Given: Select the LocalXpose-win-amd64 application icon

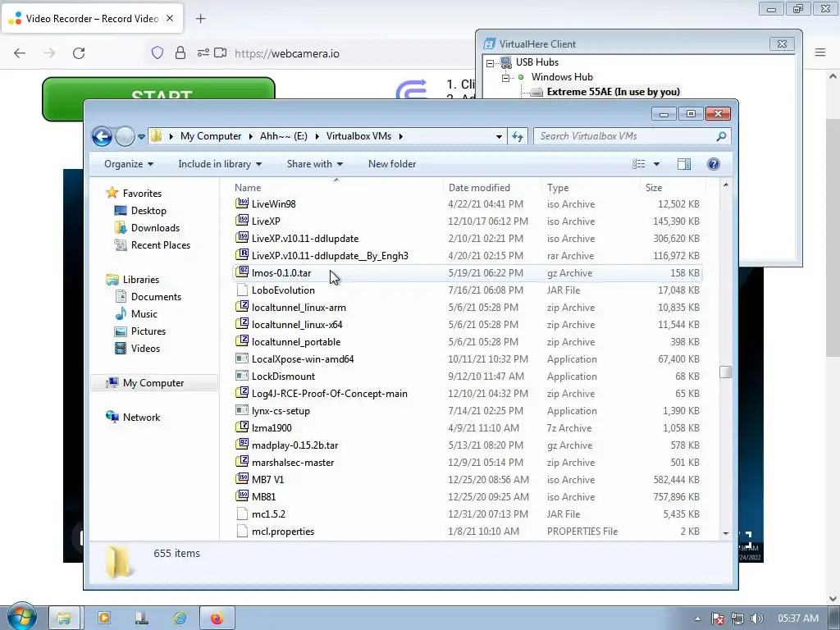Looking at the screenshot, I should pyautogui.click(x=242, y=358).
